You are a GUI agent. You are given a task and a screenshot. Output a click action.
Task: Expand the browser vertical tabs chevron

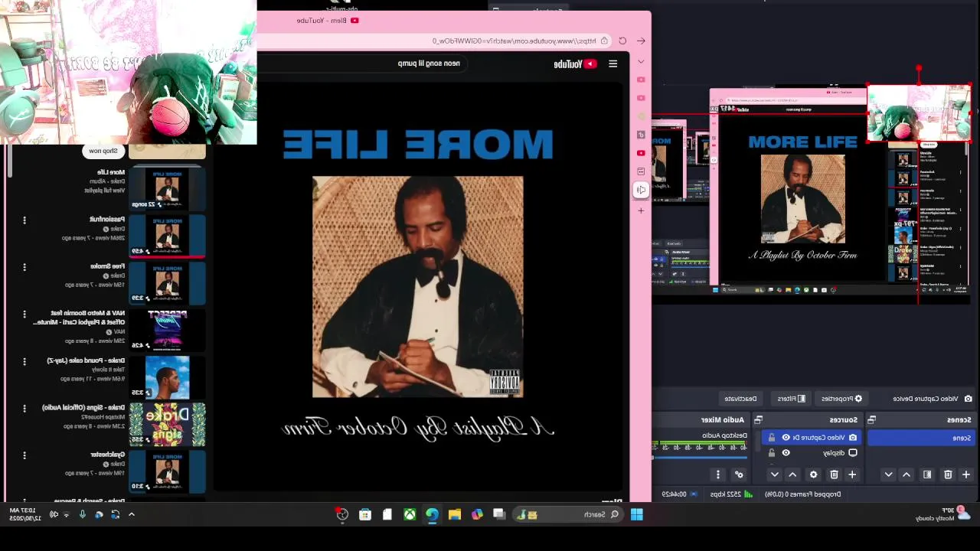coord(641,61)
